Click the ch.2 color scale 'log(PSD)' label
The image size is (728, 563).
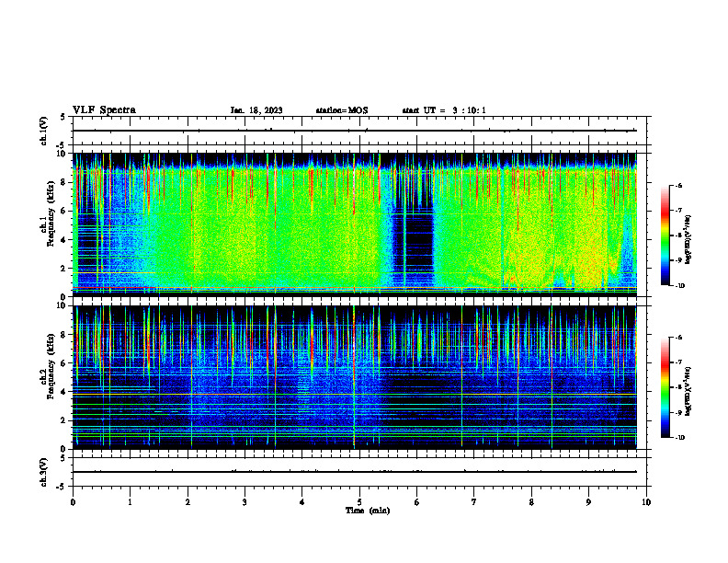[688, 391]
